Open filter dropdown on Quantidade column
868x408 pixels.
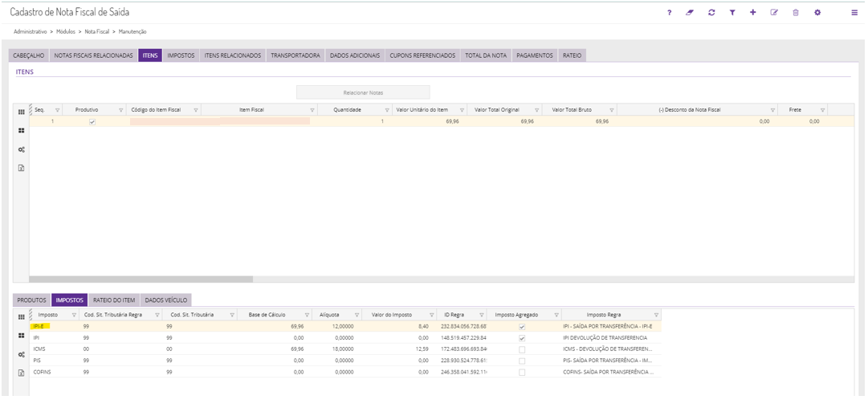386,110
